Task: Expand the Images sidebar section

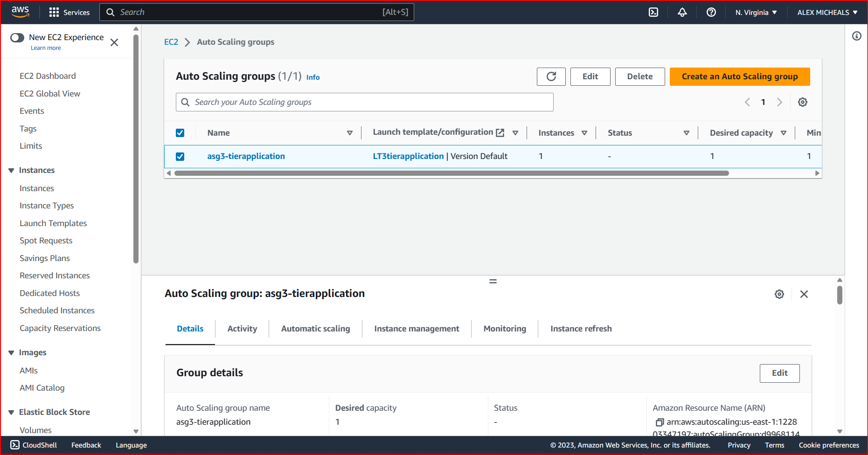Action: 12,352
